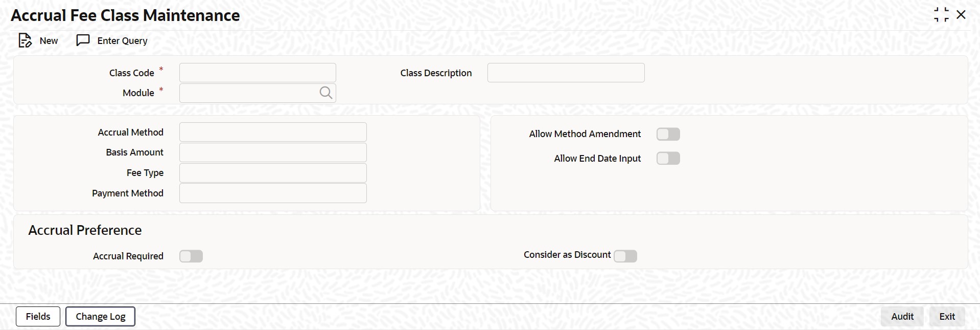Switch on Consider as Discount toggle
The image size is (980, 330).
625,256
